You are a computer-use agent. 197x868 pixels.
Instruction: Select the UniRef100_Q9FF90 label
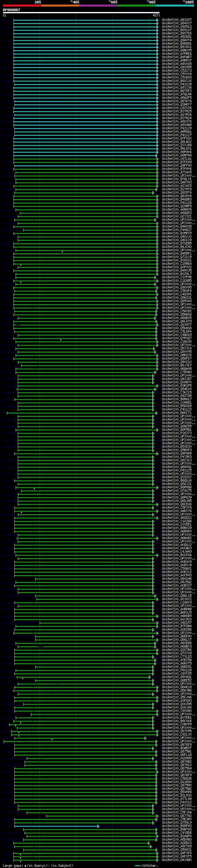click(x=176, y=165)
